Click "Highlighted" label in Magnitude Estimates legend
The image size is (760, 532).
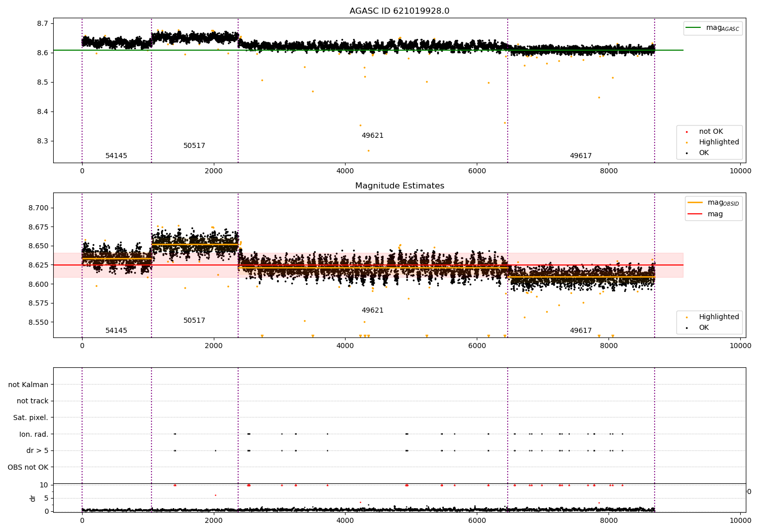click(x=719, y=317)
